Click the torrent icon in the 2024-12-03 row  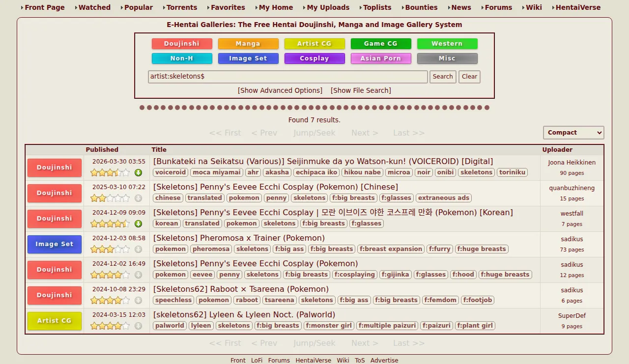(x=138, y=249)
